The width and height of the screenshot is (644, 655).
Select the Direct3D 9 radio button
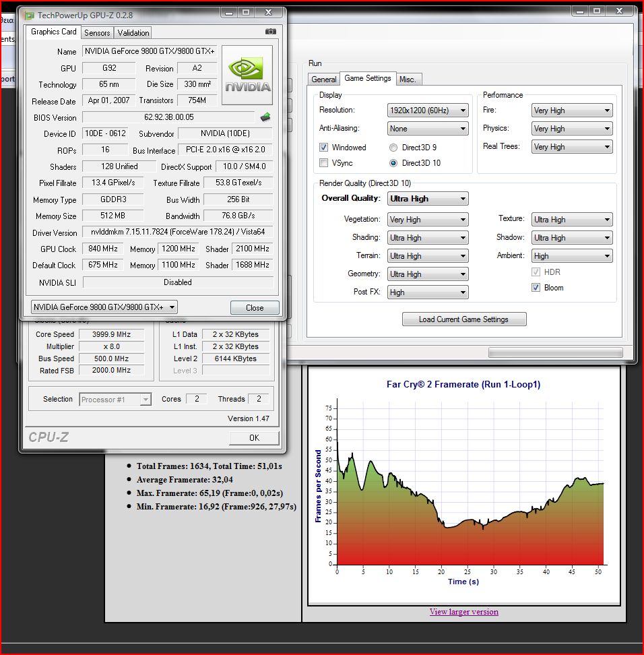pos(393,148)
